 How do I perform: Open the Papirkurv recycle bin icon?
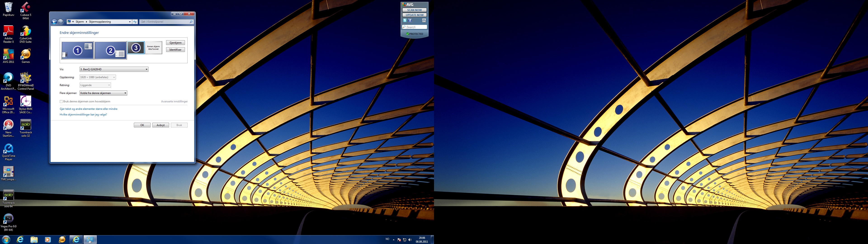[x=8, y=9]
